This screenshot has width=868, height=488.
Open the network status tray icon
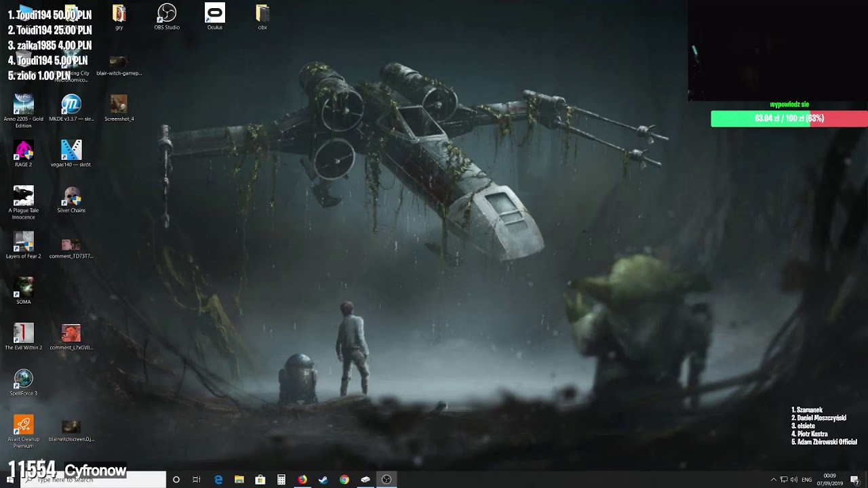tap(784, 479)
